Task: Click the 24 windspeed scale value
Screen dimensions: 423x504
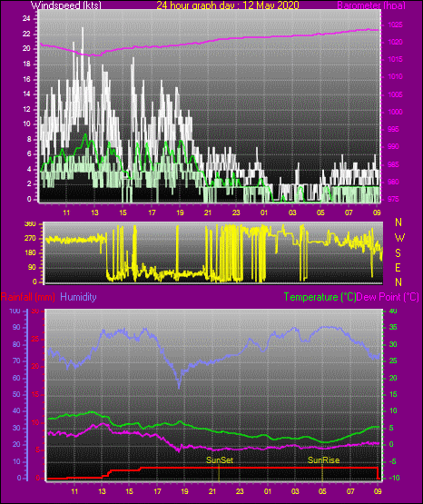Action: 26,19
